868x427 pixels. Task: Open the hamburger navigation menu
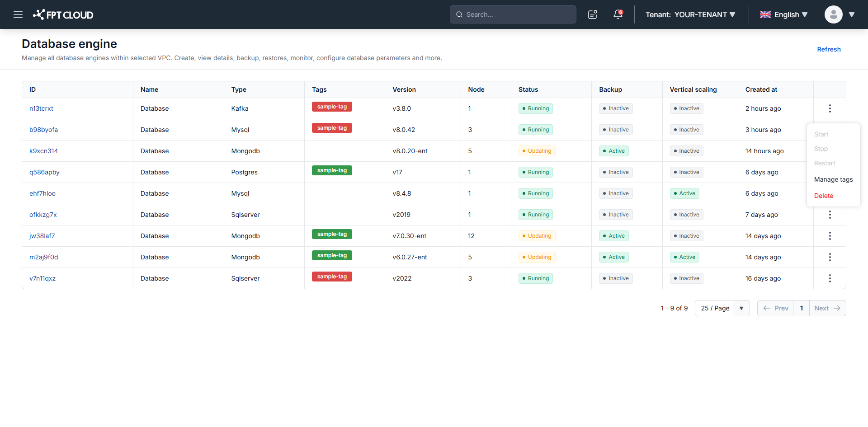(x=18, y=14)
